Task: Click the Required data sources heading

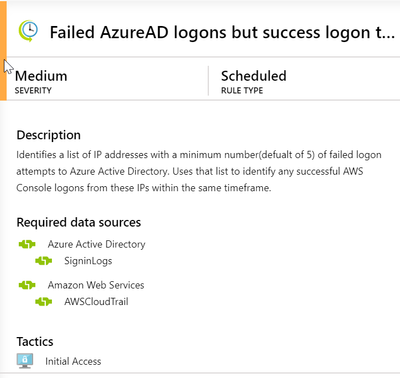Action: pos(79,222)
